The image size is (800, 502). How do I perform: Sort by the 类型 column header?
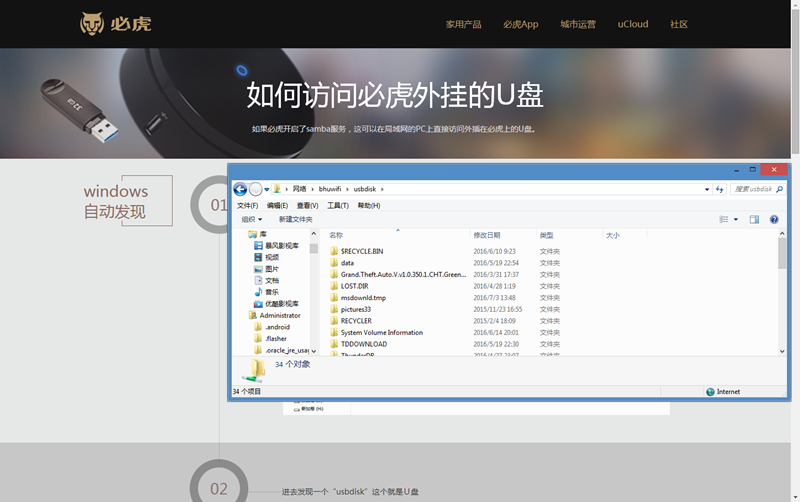[x=546, y=235]
